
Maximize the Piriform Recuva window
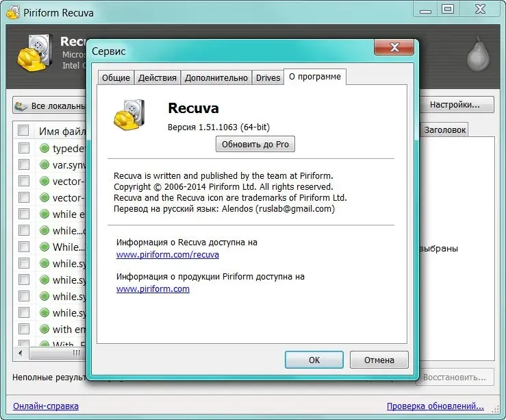pyautogui.click(x=448, y=9)
